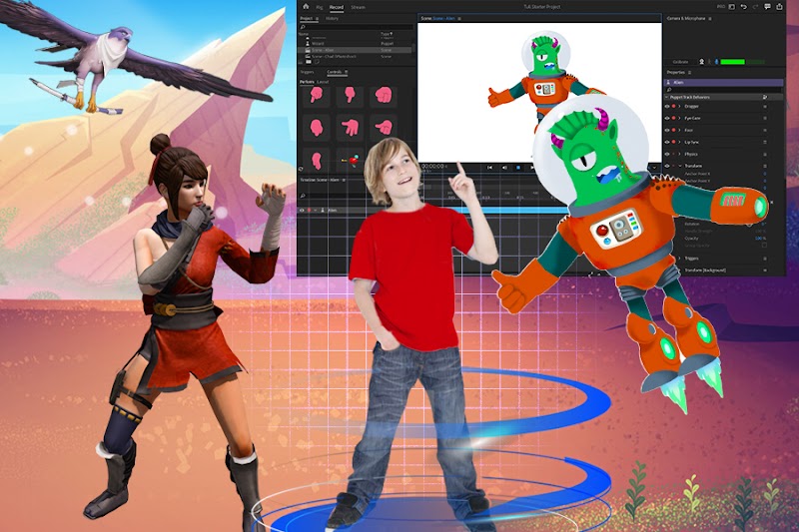
Task: Click the Calibrate button
Action: point(680,62)
